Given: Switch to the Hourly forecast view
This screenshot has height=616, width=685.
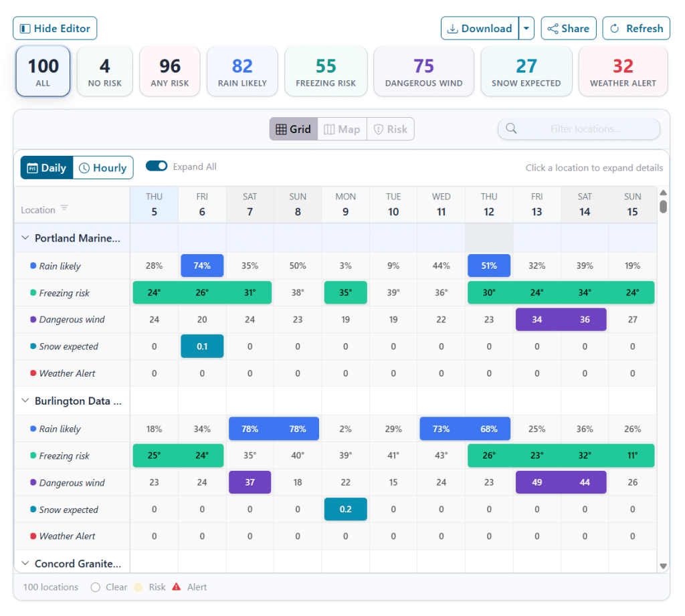Looking at the screenshot, I should (x=103, y=168).
